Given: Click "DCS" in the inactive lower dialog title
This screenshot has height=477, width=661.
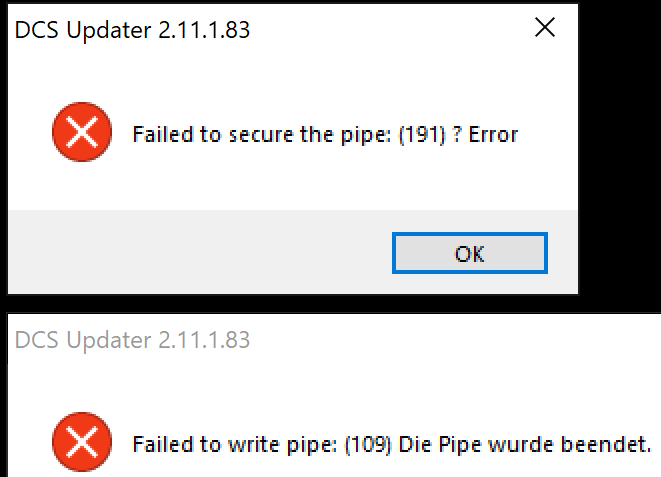Looking at the screenshot, I should (x=37, y=340).
